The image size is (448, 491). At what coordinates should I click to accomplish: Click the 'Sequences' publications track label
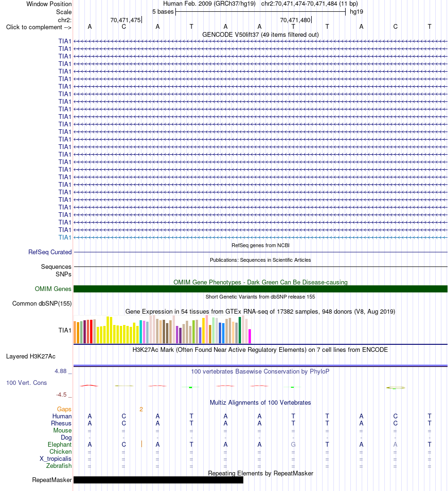pyautogui.click(x=56, y=267)
